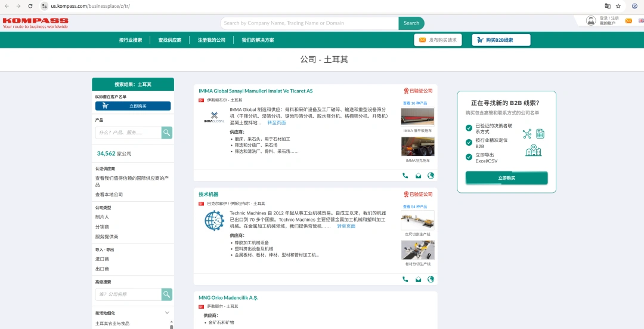Expand the 按活动细化 section chevron
The width and height of the screenshot is (644, 329).
167,313
